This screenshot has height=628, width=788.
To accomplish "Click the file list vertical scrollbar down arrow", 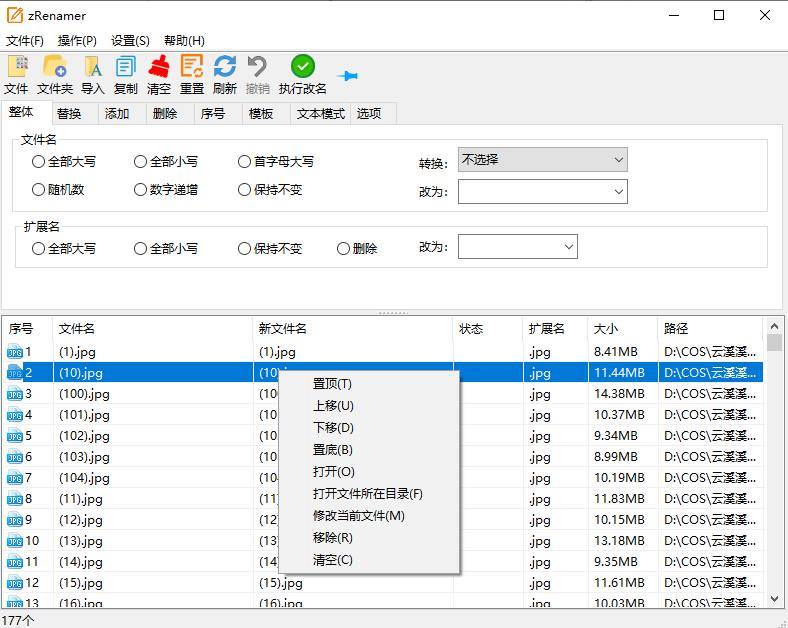I will click(x=774, y=598).
